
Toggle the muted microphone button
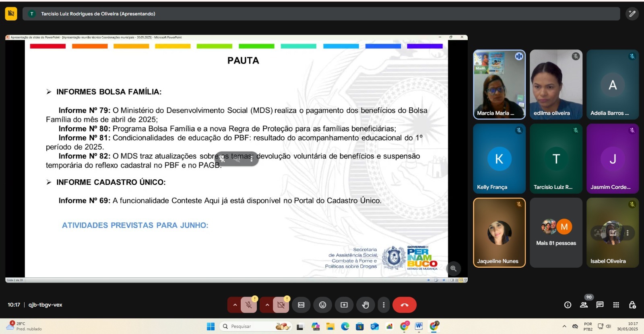pos(249,305)
